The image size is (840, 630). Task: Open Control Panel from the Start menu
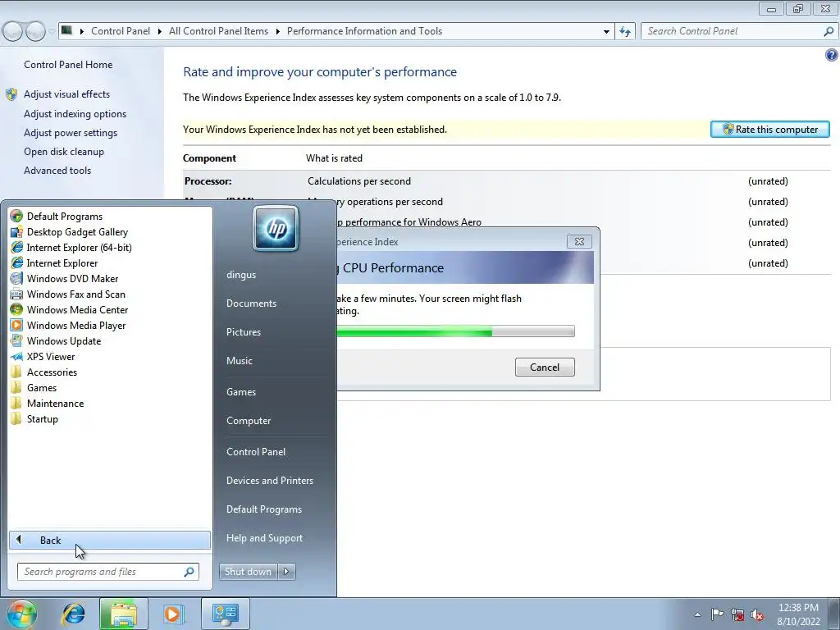[x=256, y=452]
